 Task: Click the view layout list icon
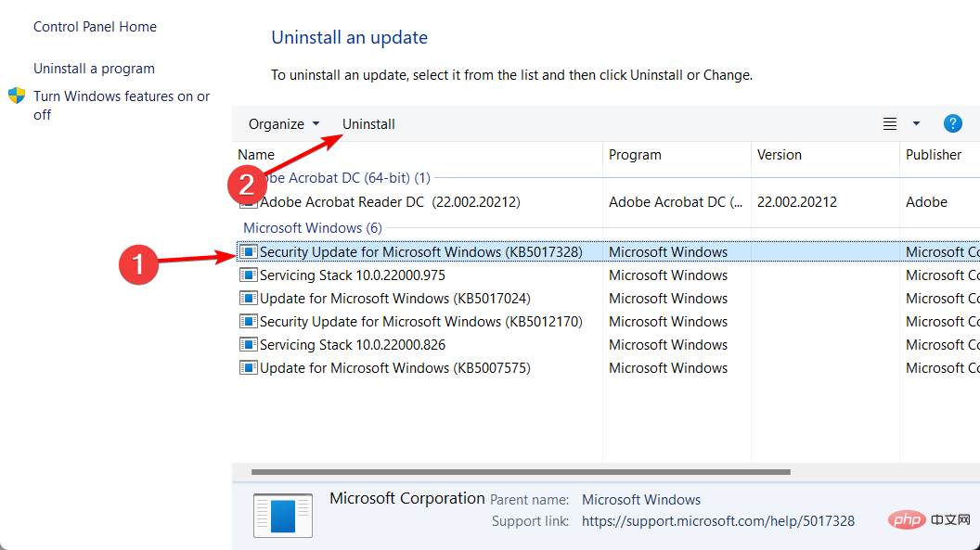pyautogui.click(x=889, y=123)
